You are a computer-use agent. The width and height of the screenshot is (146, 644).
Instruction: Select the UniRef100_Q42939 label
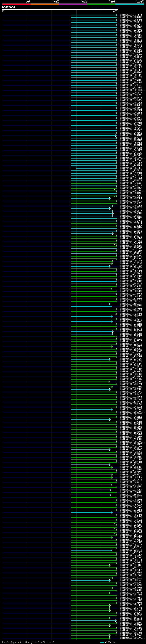[x=131, y=60]
